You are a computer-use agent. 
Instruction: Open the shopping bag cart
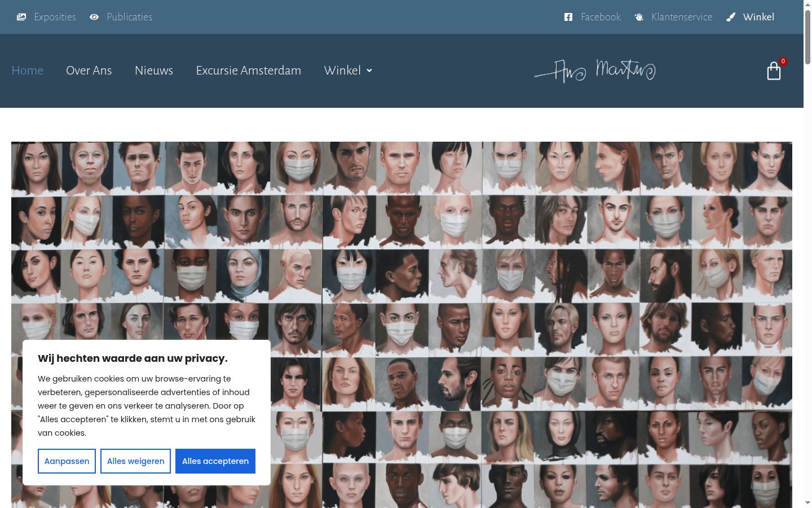(x=774, y=71)
